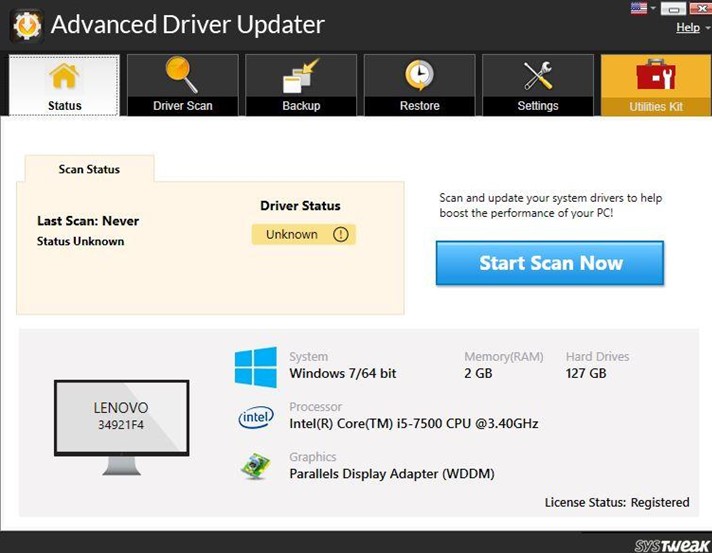Open the Help link

(x=688, y=27)
